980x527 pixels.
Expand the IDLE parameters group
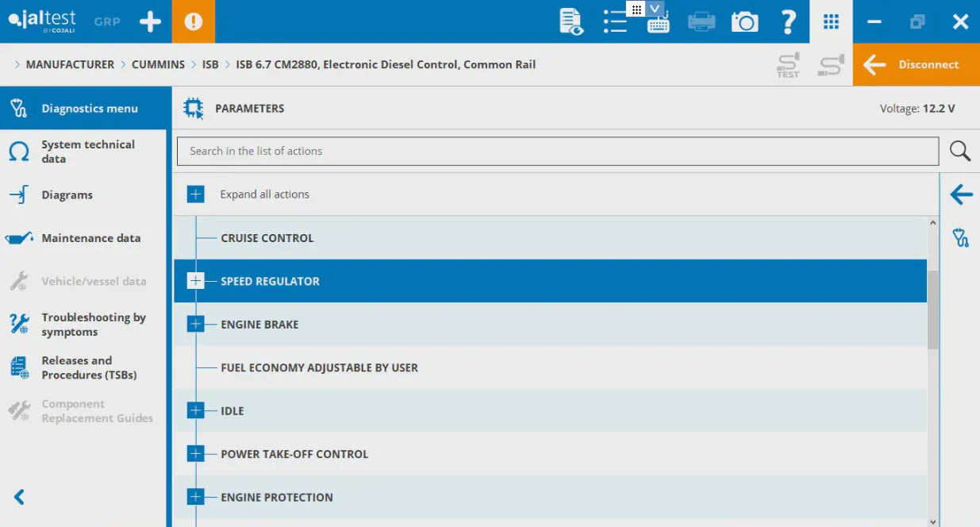[195, 410]
